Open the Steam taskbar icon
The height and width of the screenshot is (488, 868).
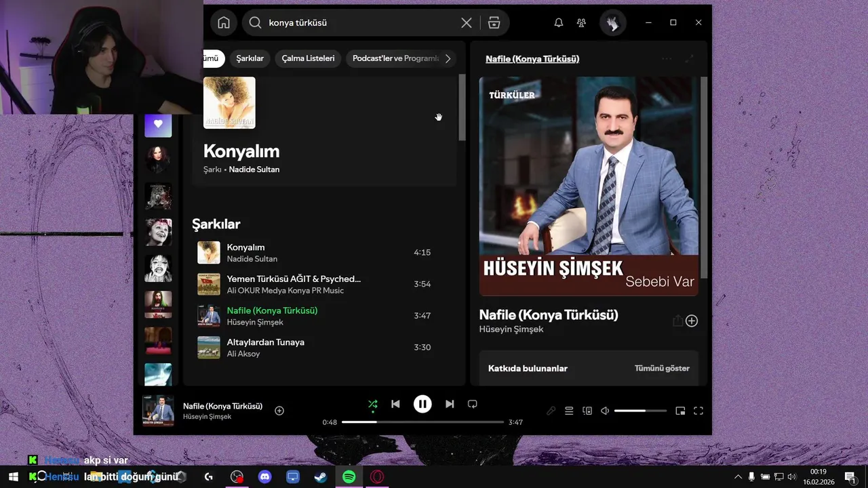point(321,477)
